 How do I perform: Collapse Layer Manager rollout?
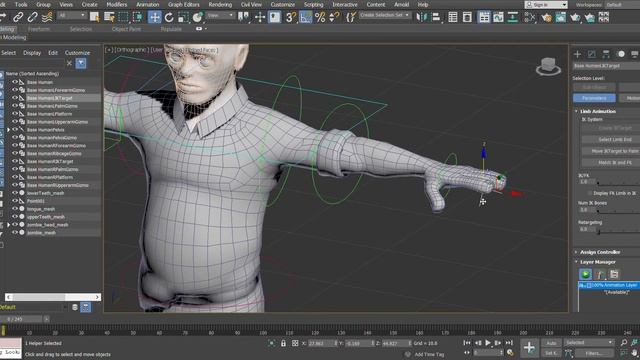coord(598,262)
